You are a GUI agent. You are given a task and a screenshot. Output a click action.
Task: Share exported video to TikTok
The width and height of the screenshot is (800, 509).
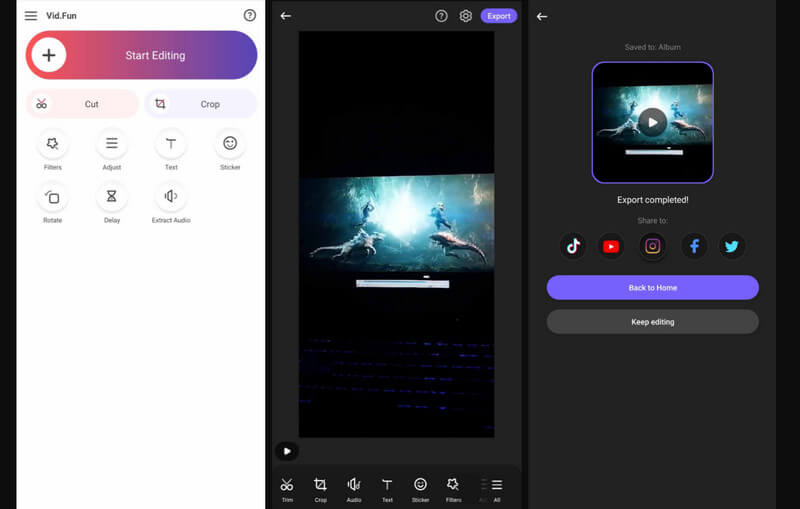pos(573,246)
